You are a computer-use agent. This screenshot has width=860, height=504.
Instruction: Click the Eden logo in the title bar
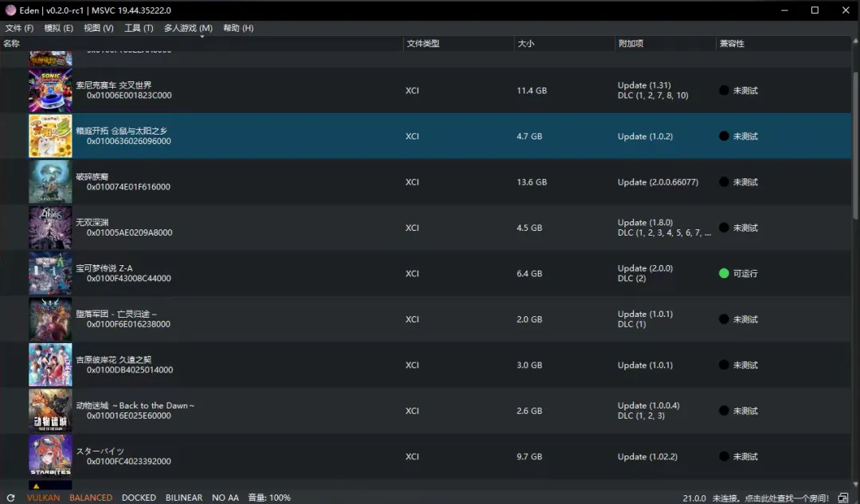point(10,10)
